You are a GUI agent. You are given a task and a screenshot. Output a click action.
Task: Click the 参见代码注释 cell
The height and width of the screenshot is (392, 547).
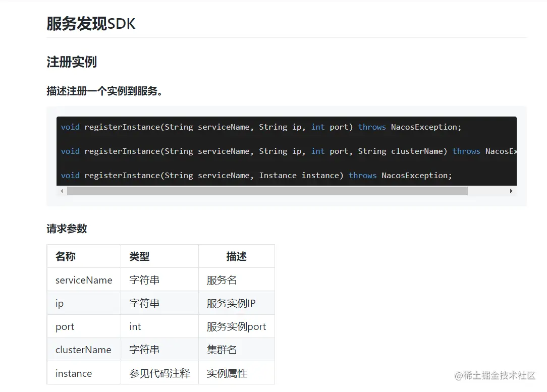(x=159, y=373)
